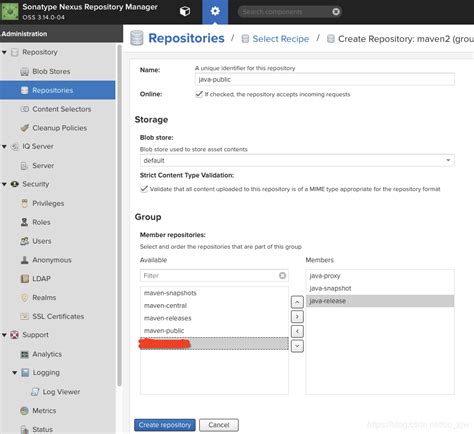
Task: Open the Browse cube icon in header
Action: pos(185,11)
